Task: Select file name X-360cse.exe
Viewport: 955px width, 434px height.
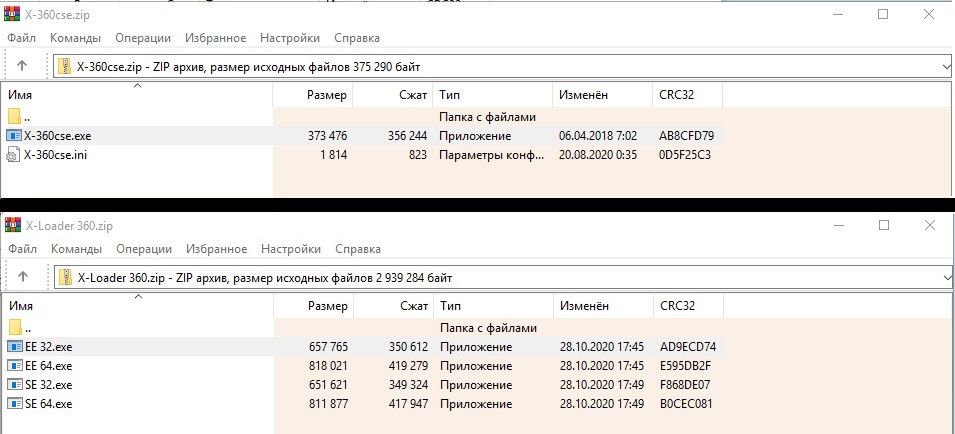Action: point(58,136)
